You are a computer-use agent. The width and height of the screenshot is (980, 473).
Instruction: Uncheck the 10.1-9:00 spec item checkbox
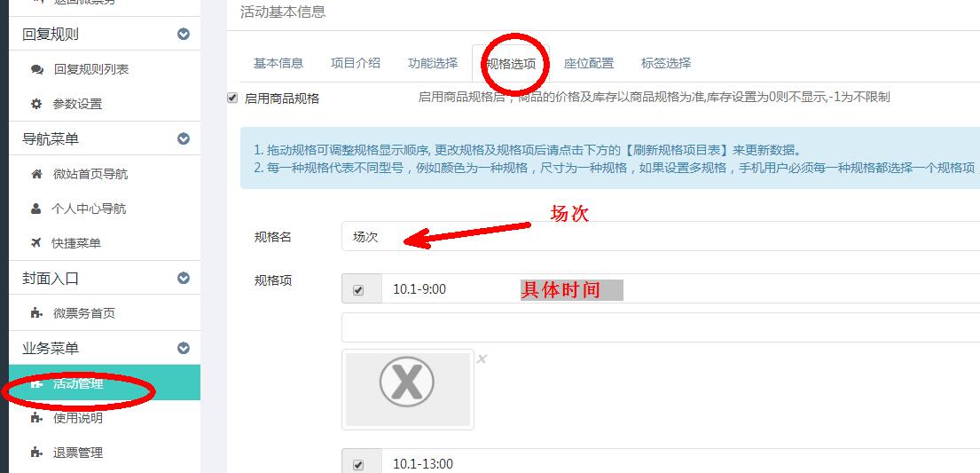(358, 289)
